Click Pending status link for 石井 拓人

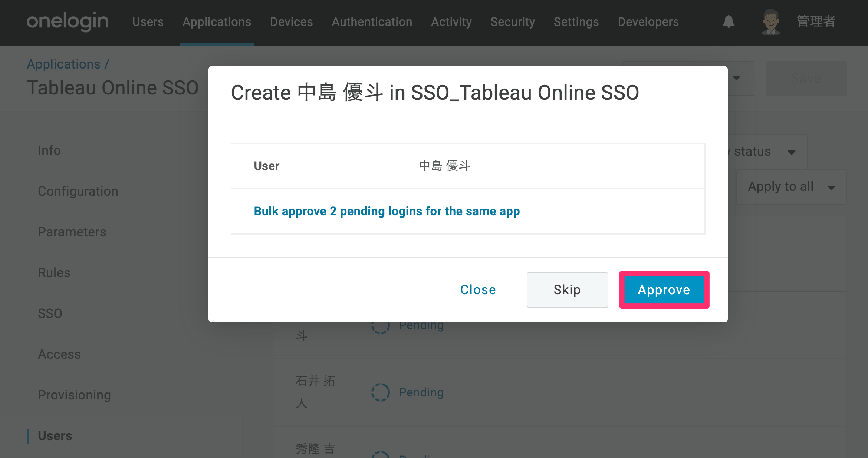pos(421,392)
